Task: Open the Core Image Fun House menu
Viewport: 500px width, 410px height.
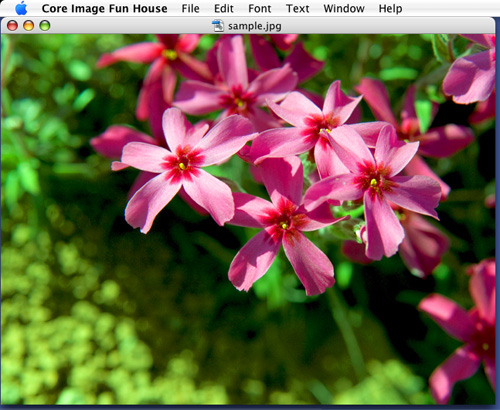Action: [104, 8]
